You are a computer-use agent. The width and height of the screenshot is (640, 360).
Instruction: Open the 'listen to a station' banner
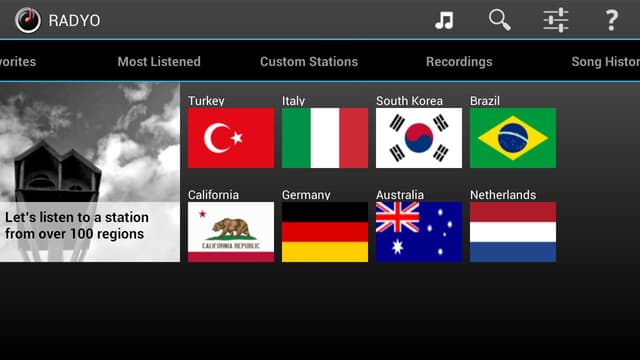90,172
